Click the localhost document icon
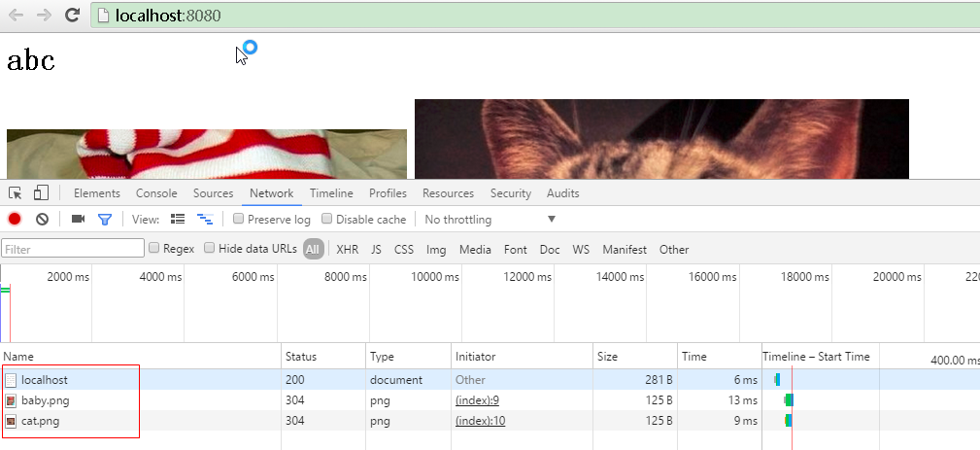The height and width of the screenshot is (450, 980). click(11, 380)
